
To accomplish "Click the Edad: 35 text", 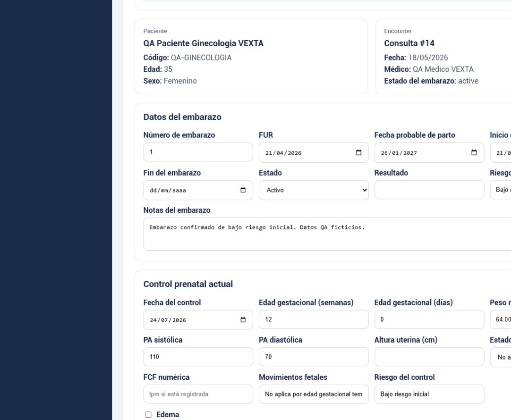I will pyautogui.click(x=158, y=69).
